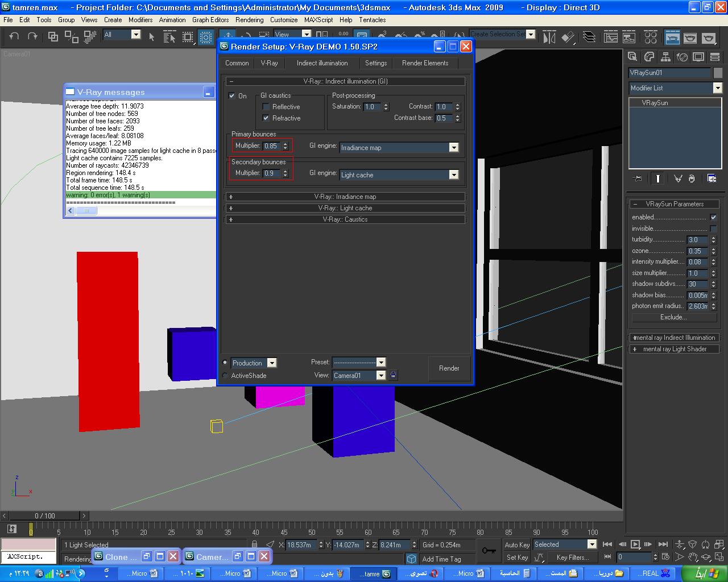
Task: Click the Redo arrow in main toolbar
Action: (x=32, y=36)
